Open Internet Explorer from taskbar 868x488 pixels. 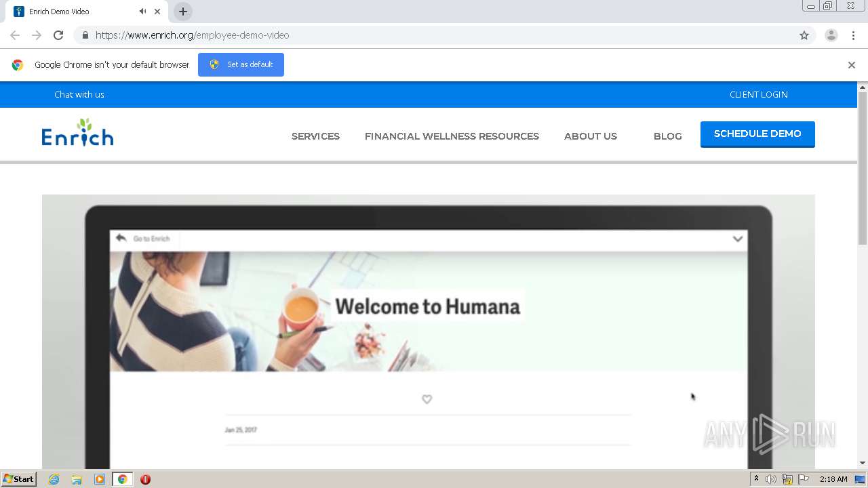pos(54,479)
